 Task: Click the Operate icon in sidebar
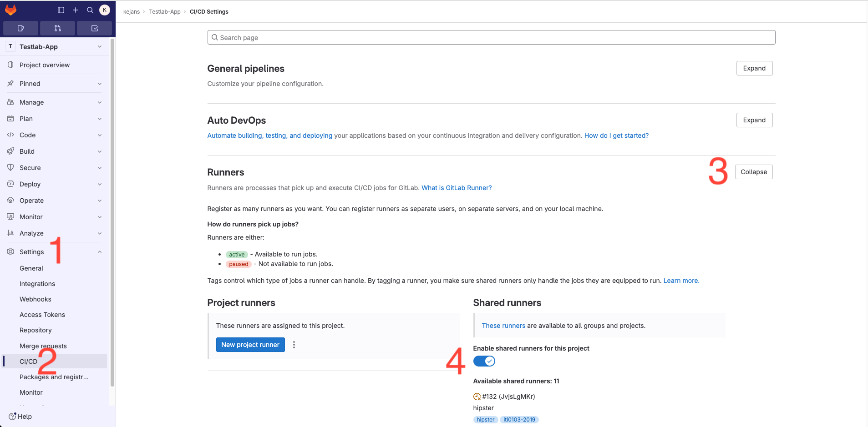(x=10, y=201)
